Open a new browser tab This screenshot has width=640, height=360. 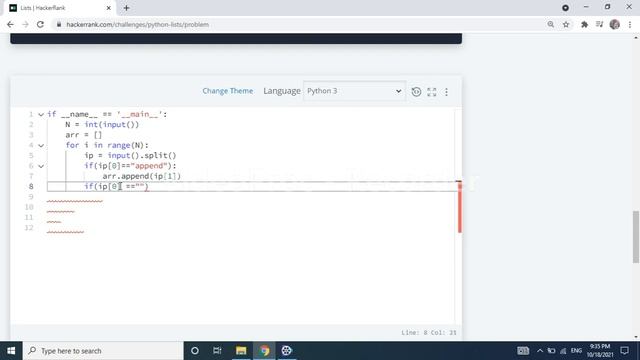[127, 8]
